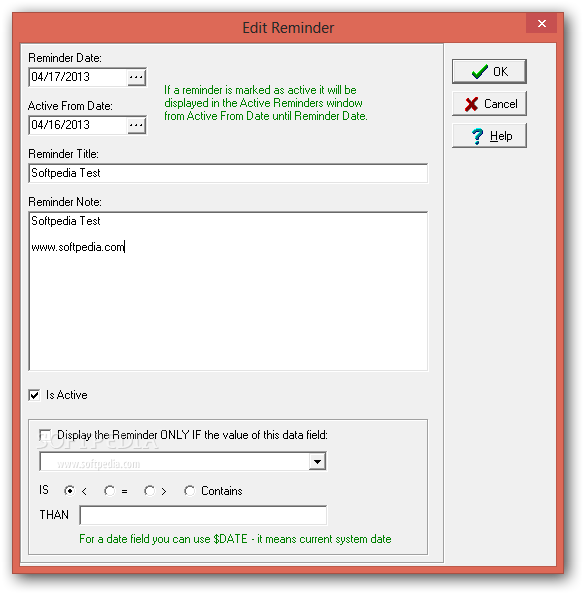Click the Reminder Note label
The width and height of the screenshot is (584, 594).
(x=65, y=202)
